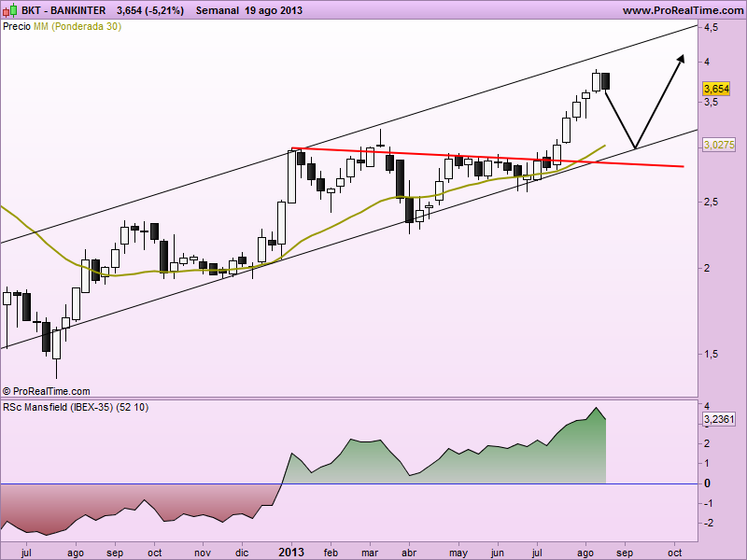747x560 pixels.
Task: Click the 0 level on Mansfield axis
Action: (708, 483)
